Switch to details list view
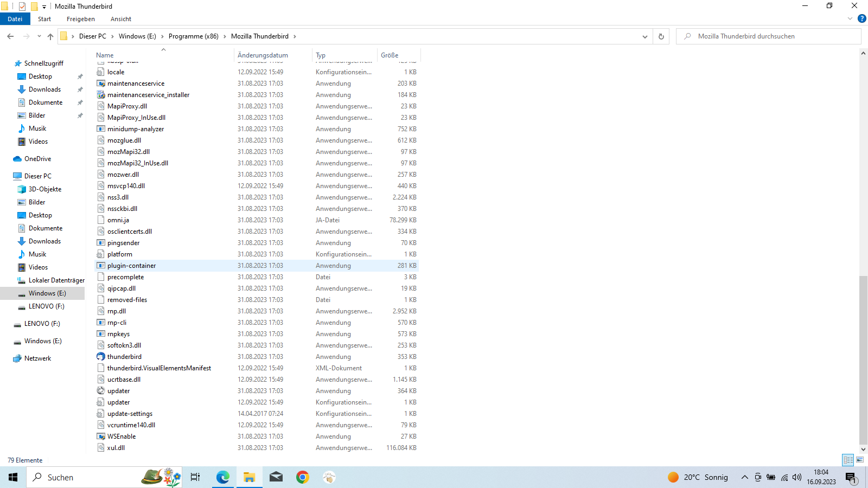This screenshot has width=868, height=488. [x=848, y=460]
